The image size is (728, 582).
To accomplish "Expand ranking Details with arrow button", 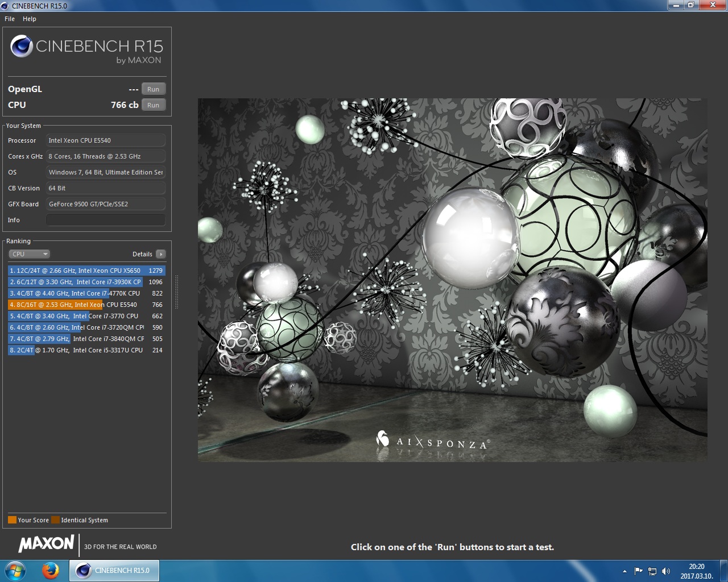I will click(x=161, y=254).
